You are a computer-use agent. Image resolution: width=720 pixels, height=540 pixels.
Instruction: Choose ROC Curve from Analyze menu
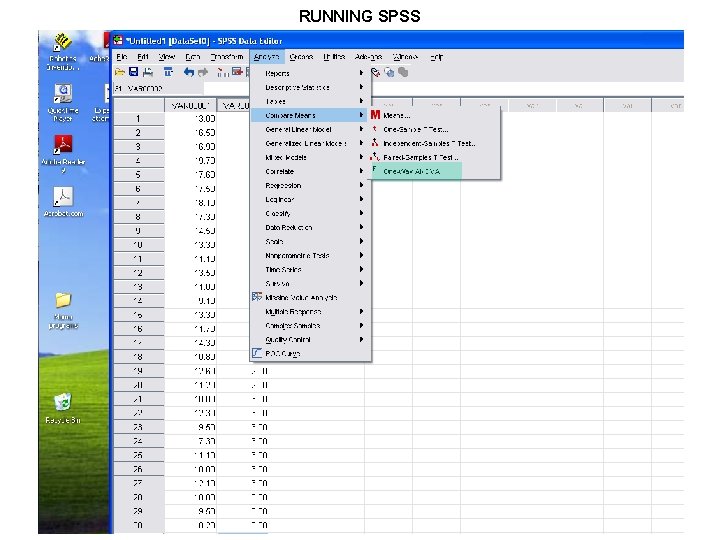coord(310,354)
